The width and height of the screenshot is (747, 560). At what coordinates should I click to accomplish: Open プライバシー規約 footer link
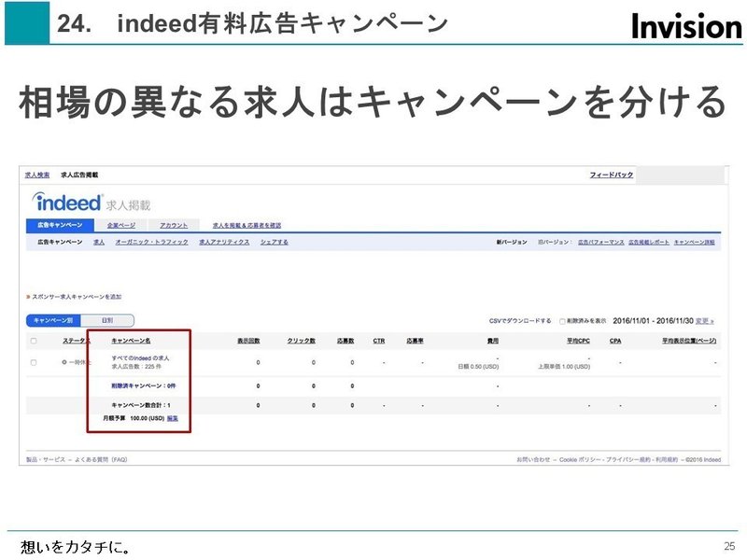point(627,459)
